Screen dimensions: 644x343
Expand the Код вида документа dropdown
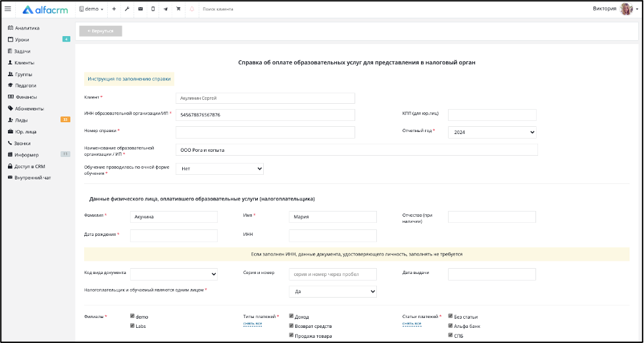[x=174, y=274]
